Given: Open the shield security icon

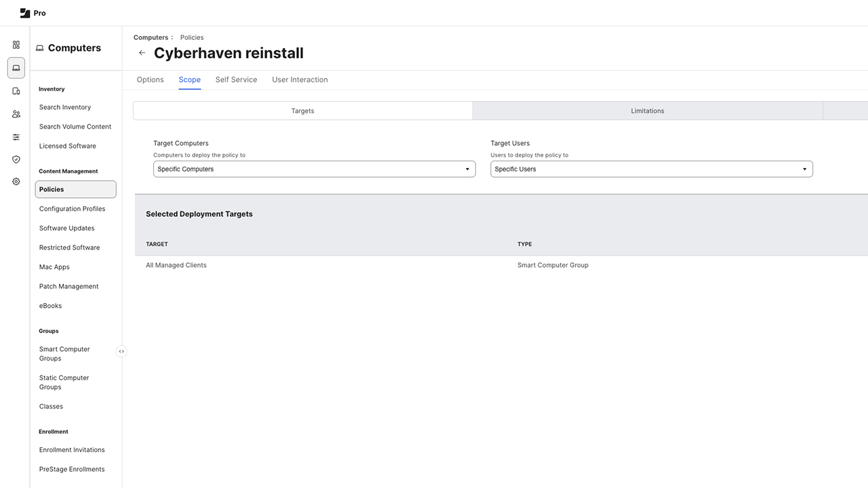Looking at the screenshot, I should tap(16, 159).
